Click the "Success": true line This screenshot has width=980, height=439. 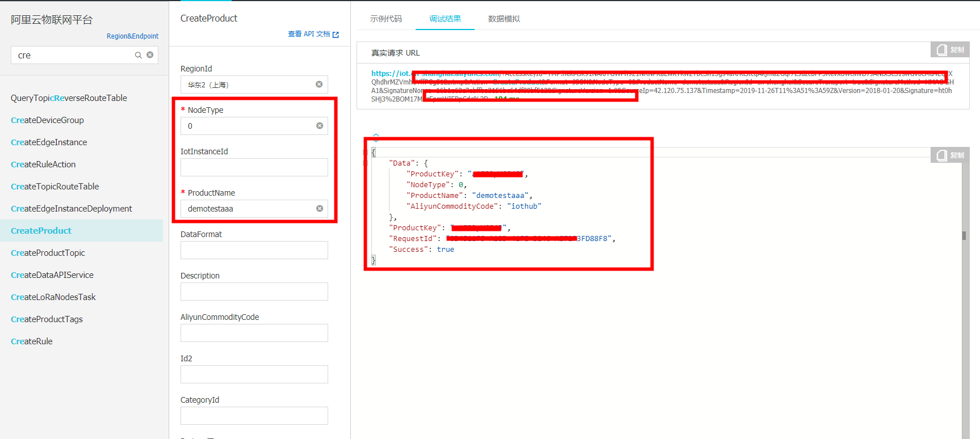tap(421, 250)
